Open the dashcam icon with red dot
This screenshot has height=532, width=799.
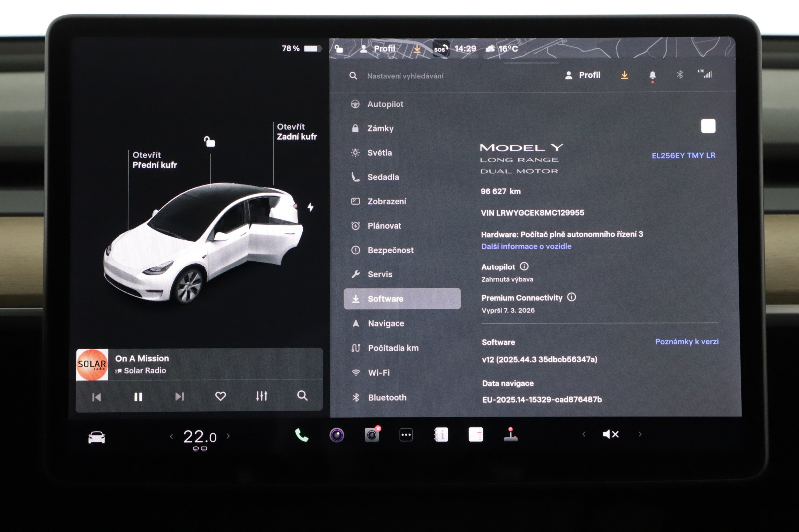(372, 435)
